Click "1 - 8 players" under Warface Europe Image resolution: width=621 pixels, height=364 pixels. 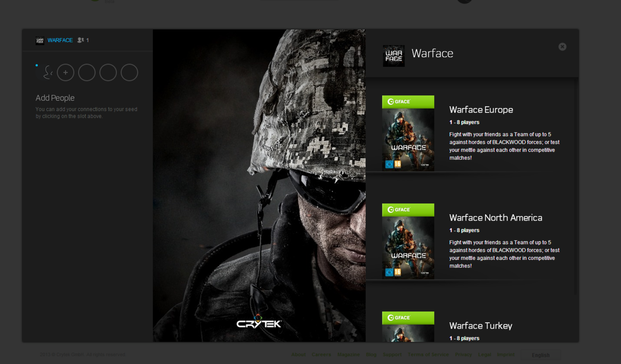point(464,122)
